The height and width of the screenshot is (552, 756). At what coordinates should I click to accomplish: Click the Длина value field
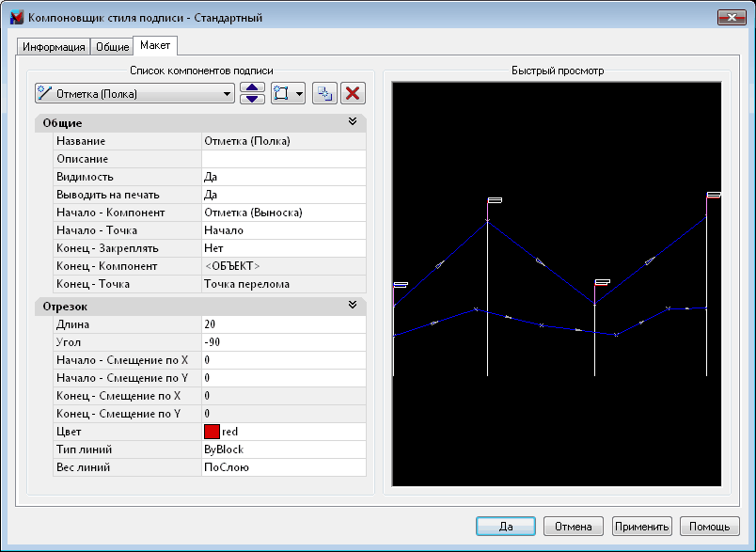(x=282, y=324)
